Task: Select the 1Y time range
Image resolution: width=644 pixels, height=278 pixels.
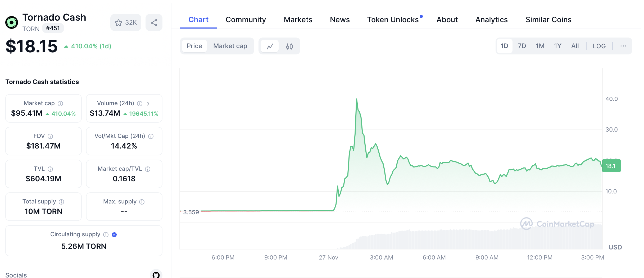Action: (x=558, y=46)
